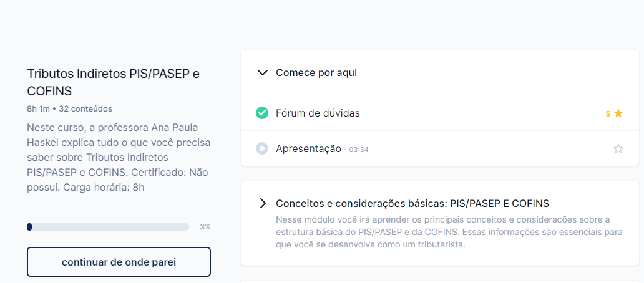
Task: Click the 5 rating number
Action: click(x=608, y=114)
